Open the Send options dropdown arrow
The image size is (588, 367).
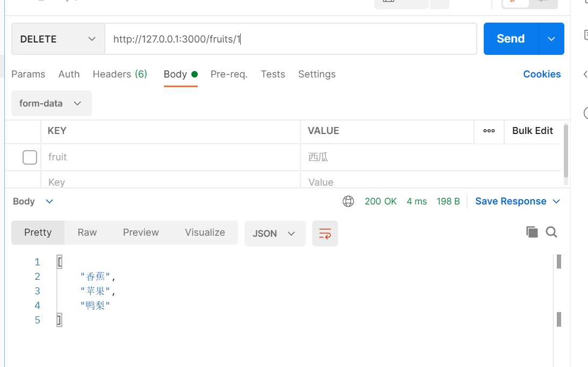click(x=551, y=39)
